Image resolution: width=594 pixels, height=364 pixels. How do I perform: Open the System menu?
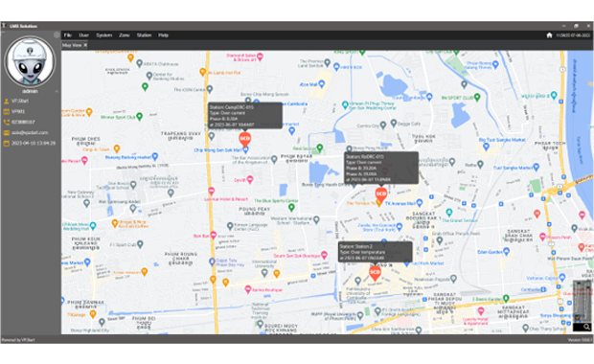pos(103,35)
